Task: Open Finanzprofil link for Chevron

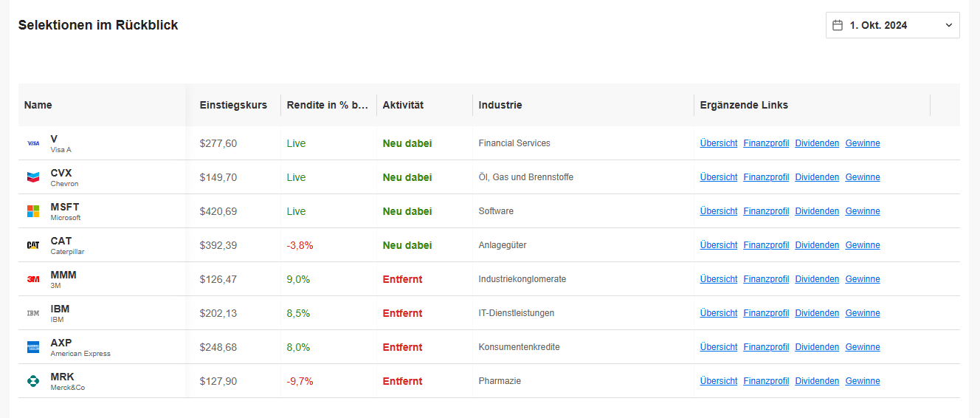Action: coord(766,177)
